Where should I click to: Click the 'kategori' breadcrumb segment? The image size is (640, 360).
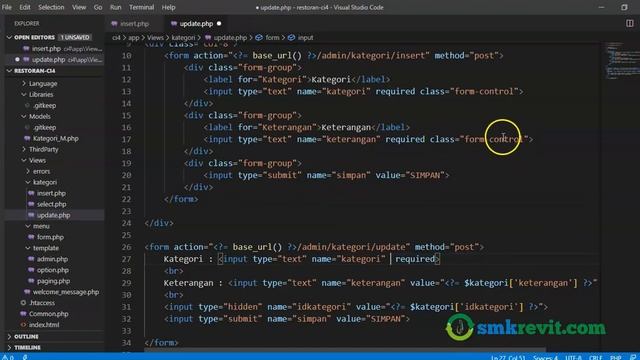[183, 38]
